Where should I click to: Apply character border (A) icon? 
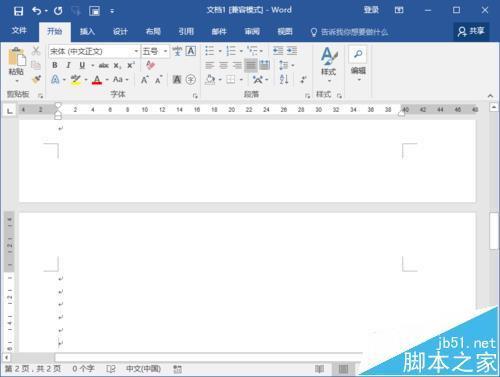[x=191, y=51]
